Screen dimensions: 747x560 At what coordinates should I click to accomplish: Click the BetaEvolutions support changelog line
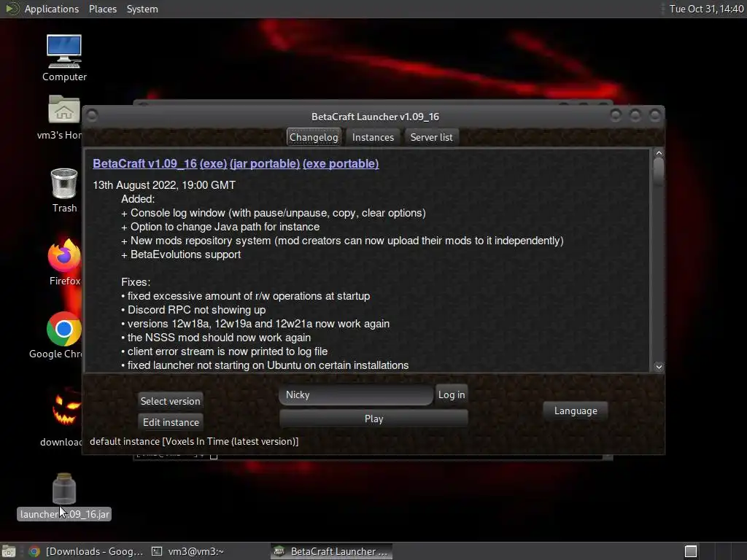coord(181,254)
